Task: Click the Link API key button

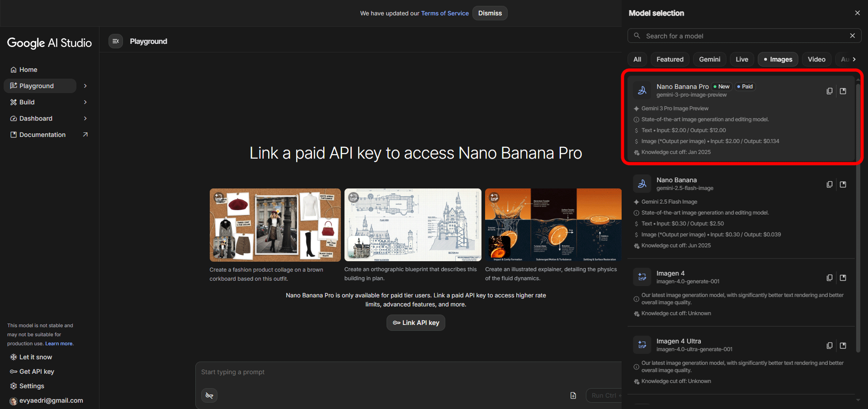Action: (x=416, y=323)
